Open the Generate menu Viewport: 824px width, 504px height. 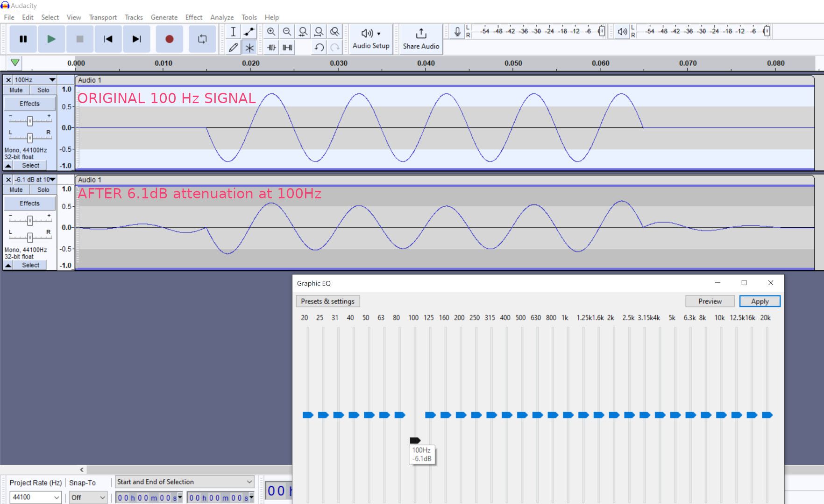[x=164, y=17]
